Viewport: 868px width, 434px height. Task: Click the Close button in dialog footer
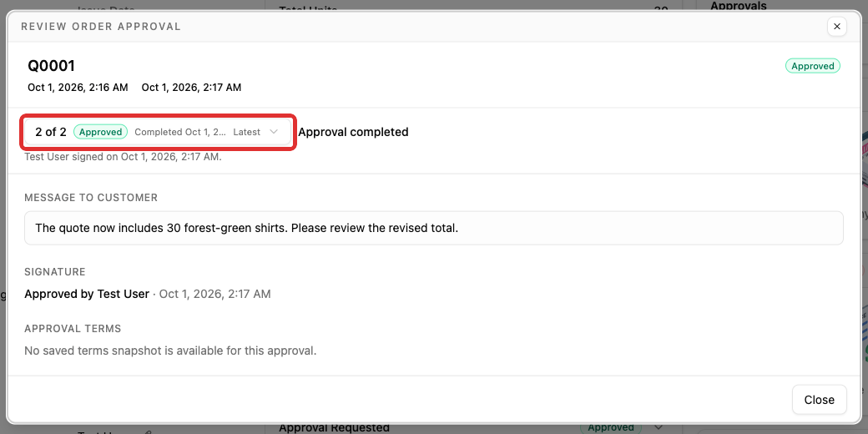click(819, 400)
